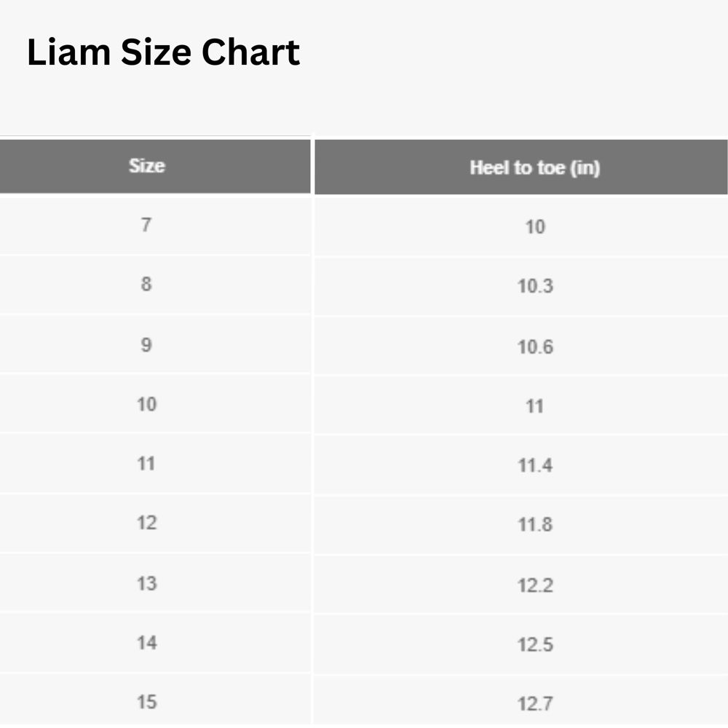Select size 10 cell
Viewport: 728px width, 728px height.
point(146,404)
